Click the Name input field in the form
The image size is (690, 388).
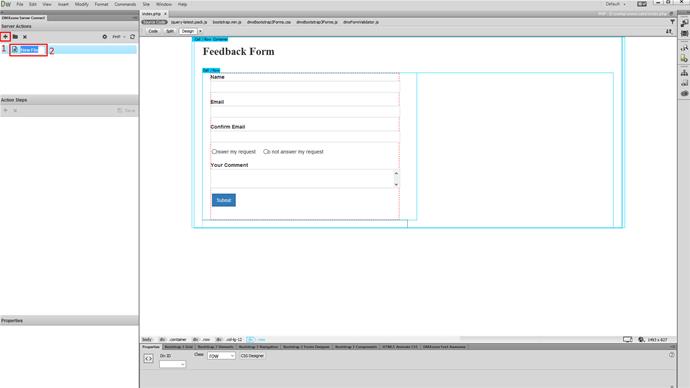coord(305,87)
